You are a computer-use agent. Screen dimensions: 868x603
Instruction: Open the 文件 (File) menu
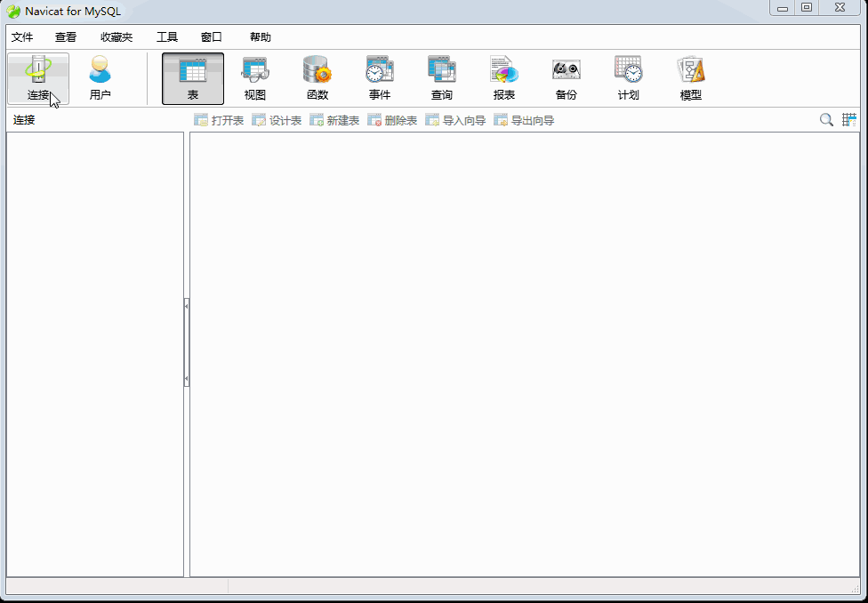click(22, 37)
